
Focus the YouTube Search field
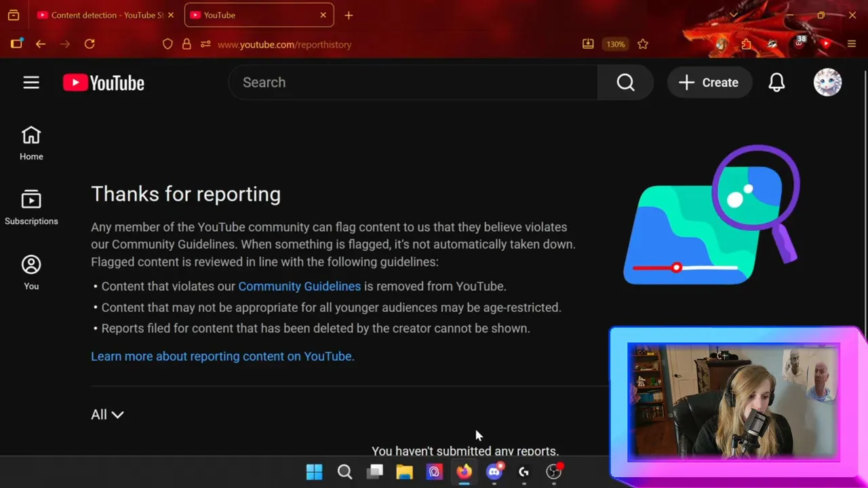(x=414, y=83)
